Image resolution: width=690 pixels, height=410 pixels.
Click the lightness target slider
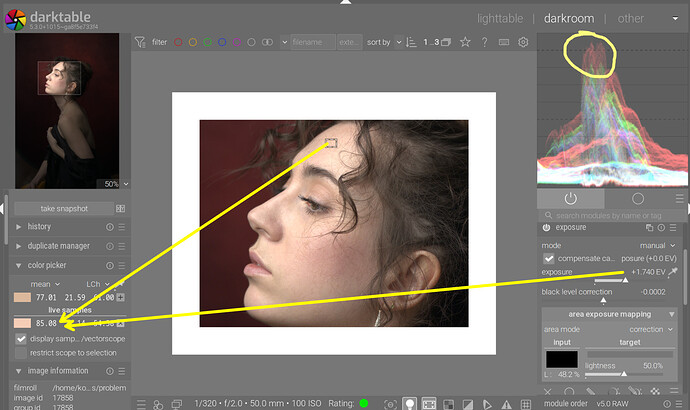click(624, 372)
